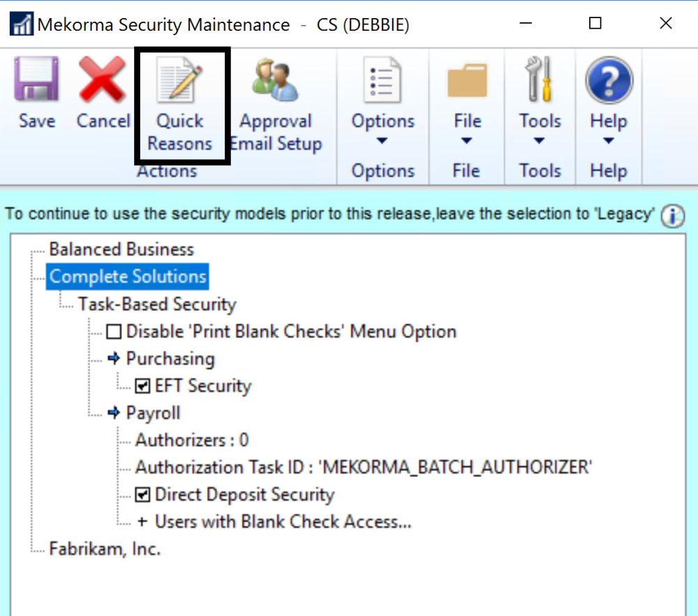Open the File folder icon
Viewport: 698px width, 616px height.
coord(466,80)
